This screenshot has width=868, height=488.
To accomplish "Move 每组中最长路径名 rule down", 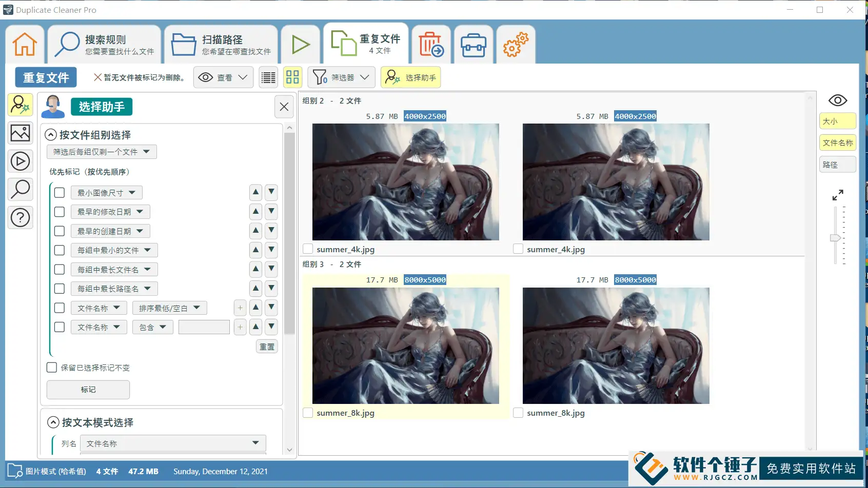I will (271, 288).
